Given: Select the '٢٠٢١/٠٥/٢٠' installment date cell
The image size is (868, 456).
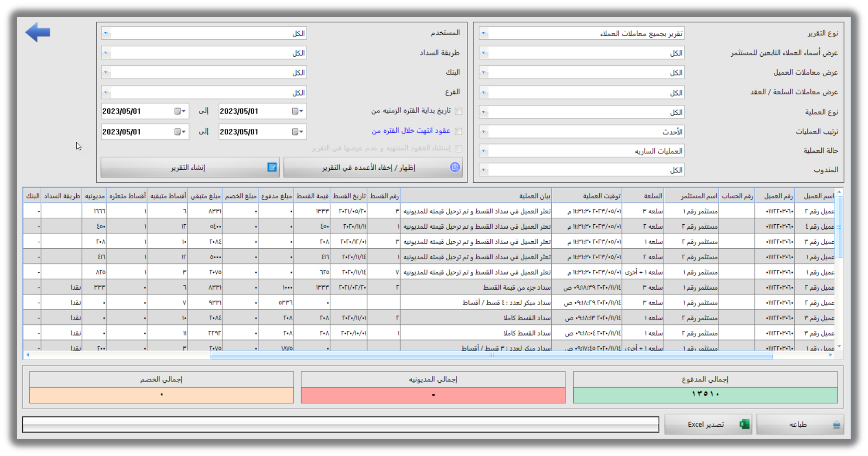Looking at the screenshot, I should pyautogui.click(x=349, y=211).
